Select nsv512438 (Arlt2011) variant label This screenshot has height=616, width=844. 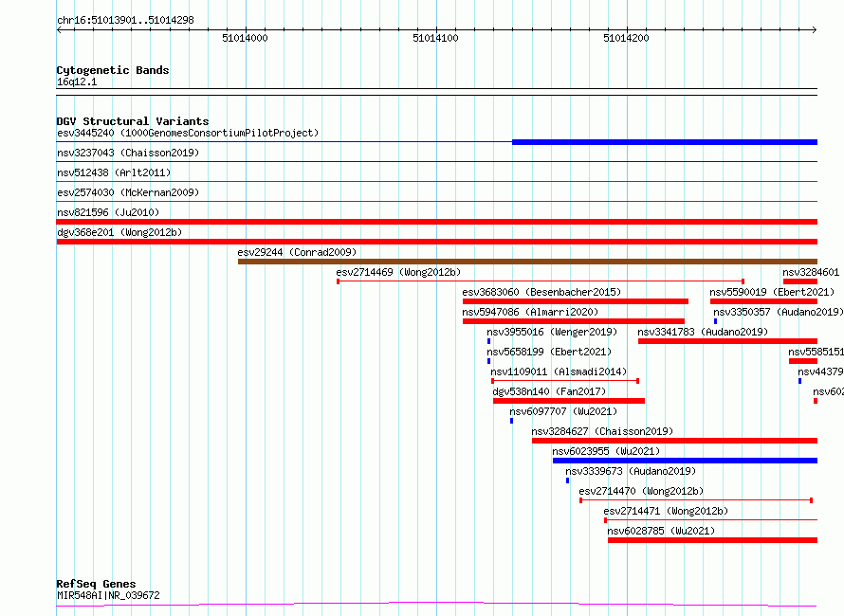114,172
